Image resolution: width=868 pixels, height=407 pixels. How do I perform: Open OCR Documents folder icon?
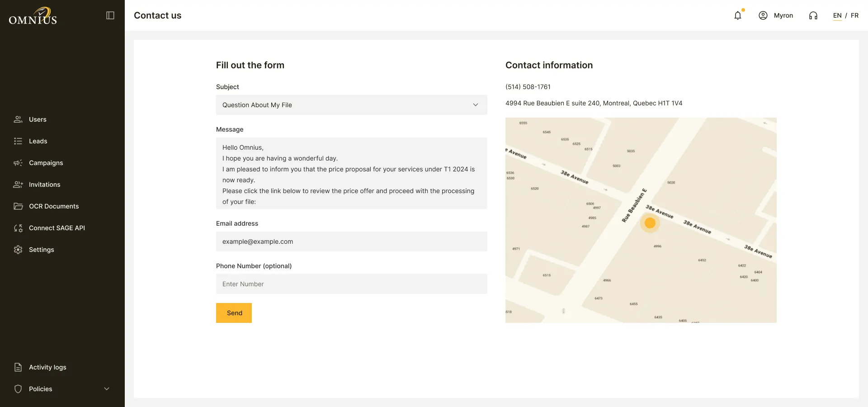click(18, 206)
